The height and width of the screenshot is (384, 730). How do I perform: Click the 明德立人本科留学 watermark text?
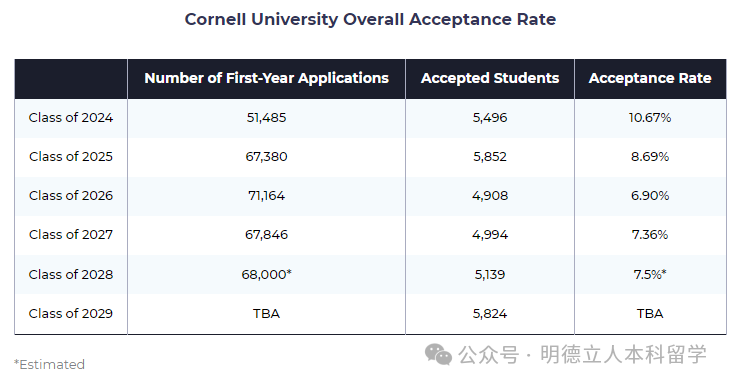click(623, 355)
